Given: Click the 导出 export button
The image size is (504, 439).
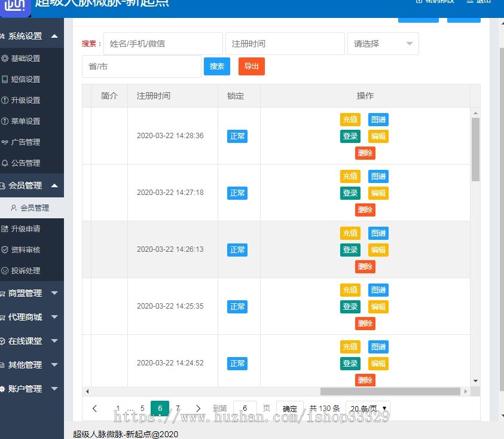Looking at the screenshot, I should tap(251, 67).
